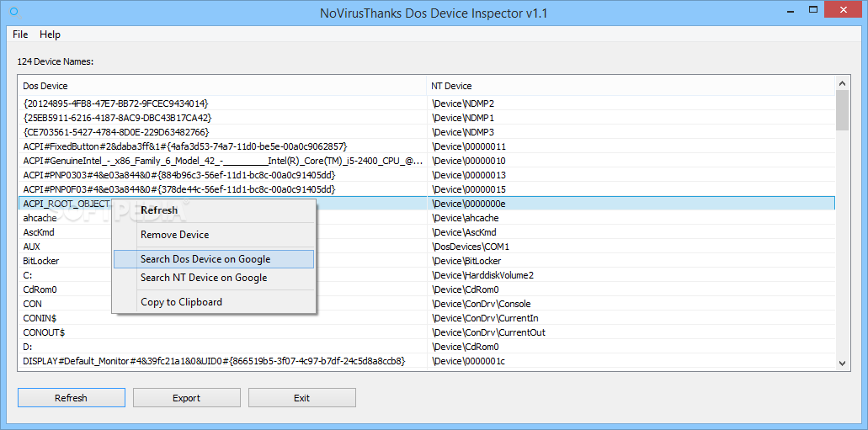Select the DISPLAY#Default_Monitor row
Image resolution: width=868 pixels, height=430 pixels.
(x=426, y=361)
